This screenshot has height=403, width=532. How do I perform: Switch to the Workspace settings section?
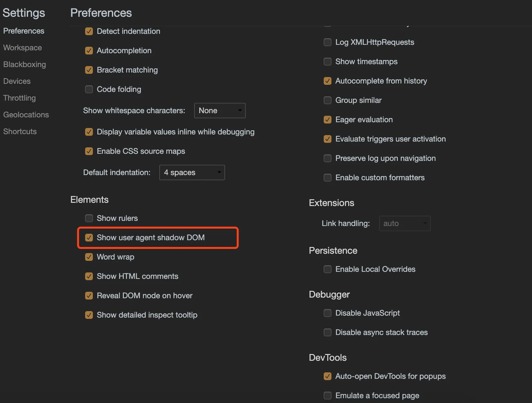pyautogui.click(x=22, y=47)
